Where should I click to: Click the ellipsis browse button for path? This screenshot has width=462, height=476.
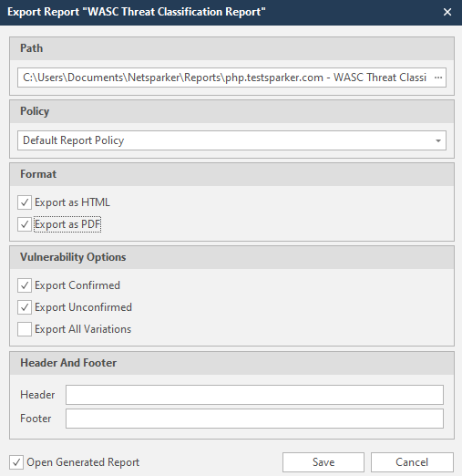(438, 78)
